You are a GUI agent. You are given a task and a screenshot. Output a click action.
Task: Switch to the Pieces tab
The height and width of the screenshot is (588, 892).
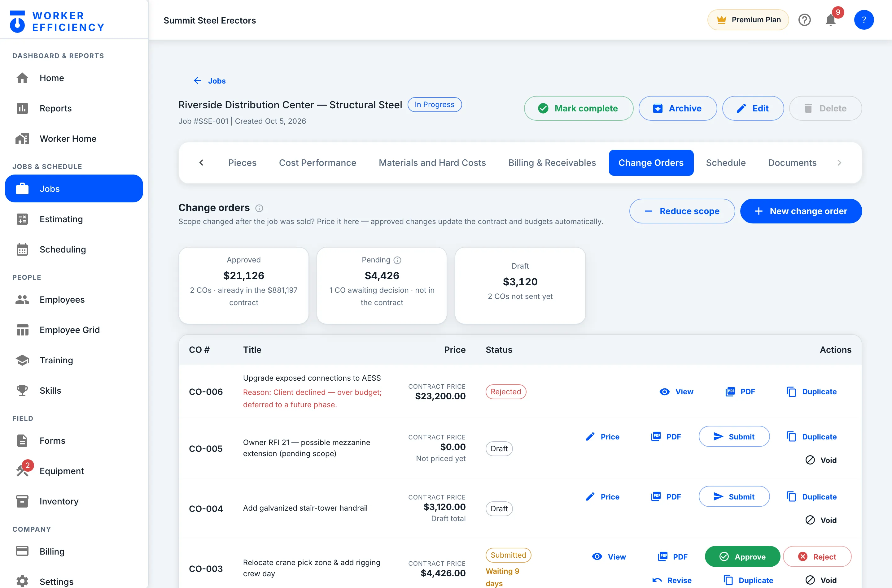coord(242,163)
